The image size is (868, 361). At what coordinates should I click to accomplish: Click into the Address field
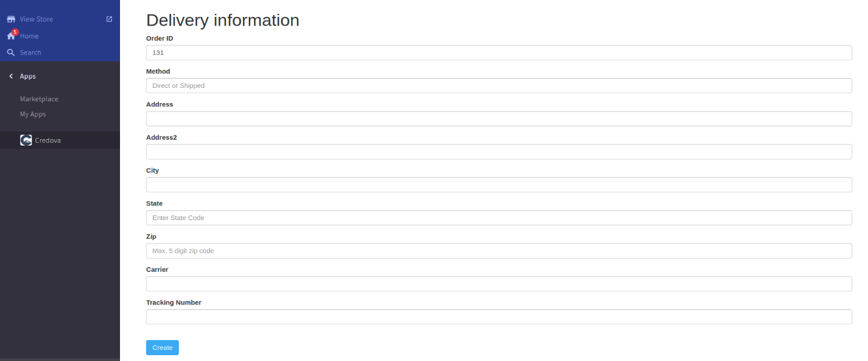pos(499,119)
